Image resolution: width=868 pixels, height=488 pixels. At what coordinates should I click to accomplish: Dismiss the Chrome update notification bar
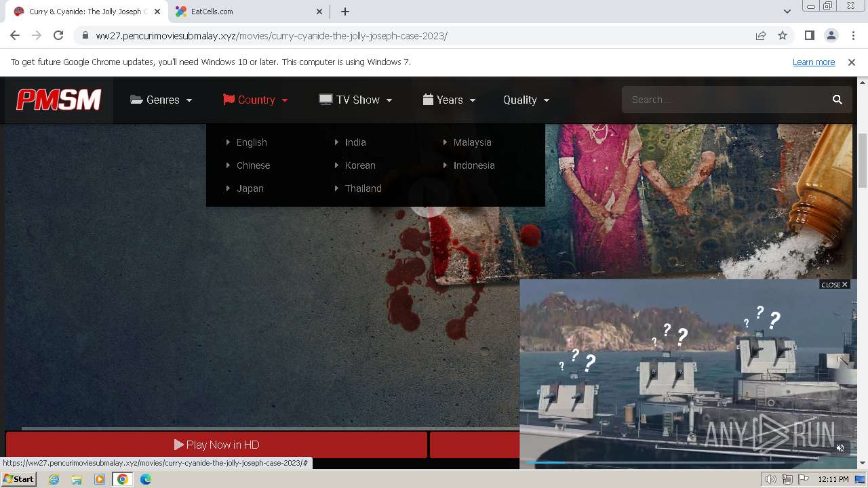852,62
